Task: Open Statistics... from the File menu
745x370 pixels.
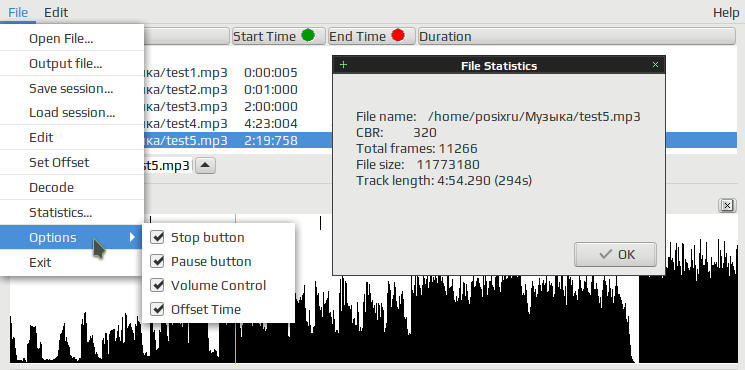Action: click(72, 213)
